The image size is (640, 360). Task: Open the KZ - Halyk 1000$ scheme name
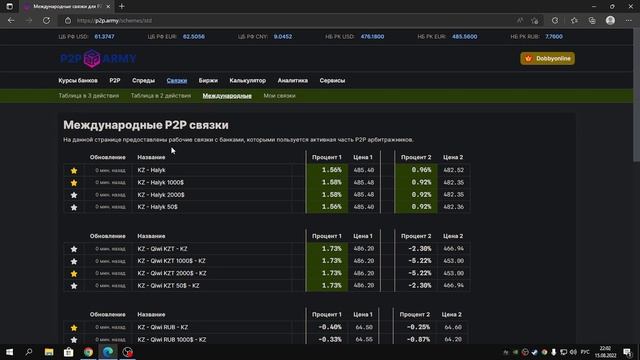[x=160, y=182]
